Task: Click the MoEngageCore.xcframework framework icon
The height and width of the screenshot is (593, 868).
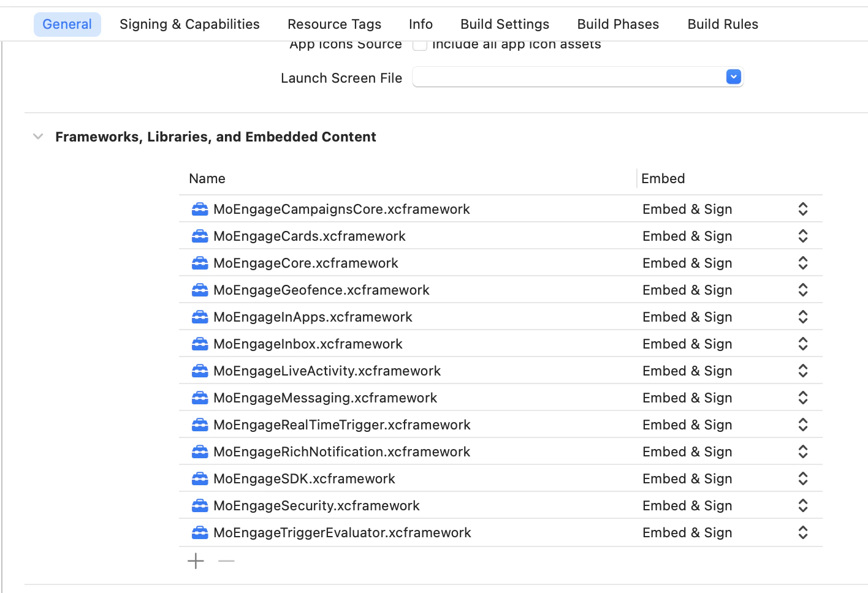Action: point(200,263)
